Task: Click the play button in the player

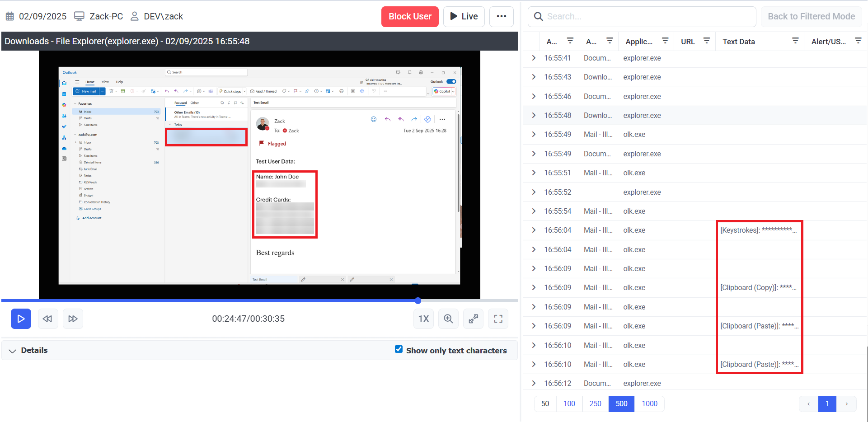Action: coord(21,319)
